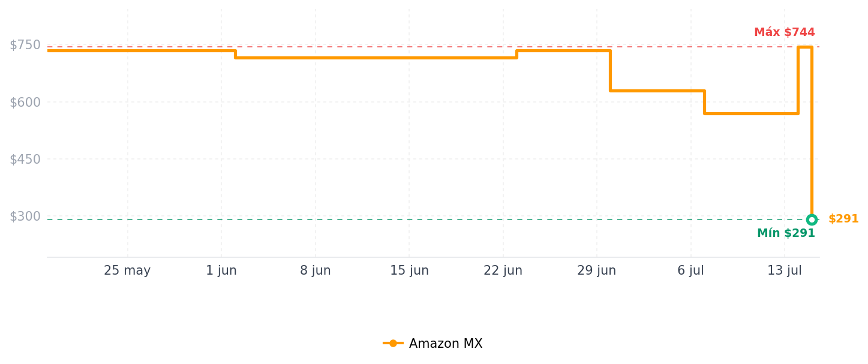The width and height of the screenshot is (868, 364).
Task: Click the $600 price axis label
Action: pos(25,102)
